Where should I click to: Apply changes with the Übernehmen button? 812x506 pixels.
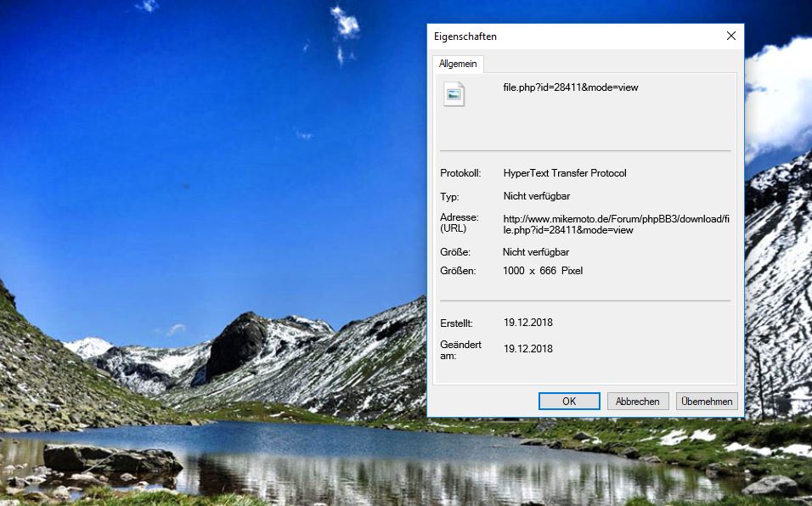pos(707,402)
